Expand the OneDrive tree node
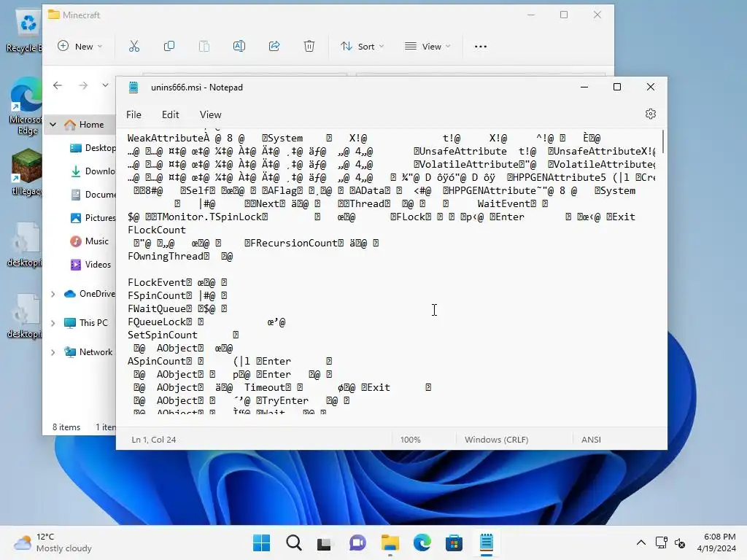 coord(53,294)
